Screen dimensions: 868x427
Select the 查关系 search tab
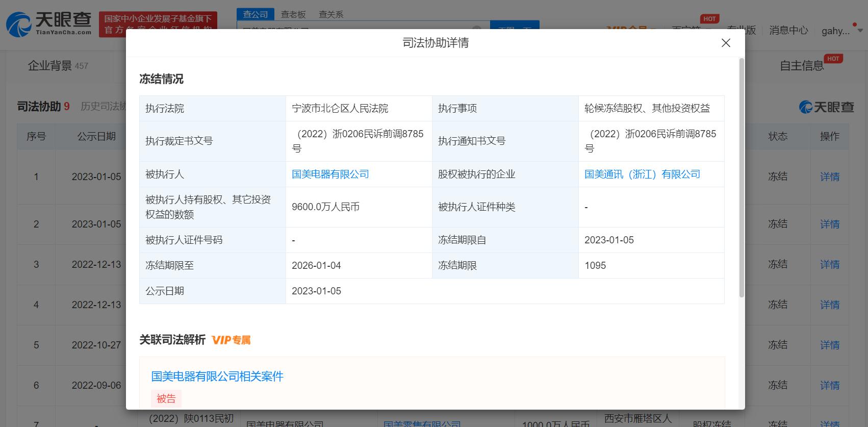(331, 14)
